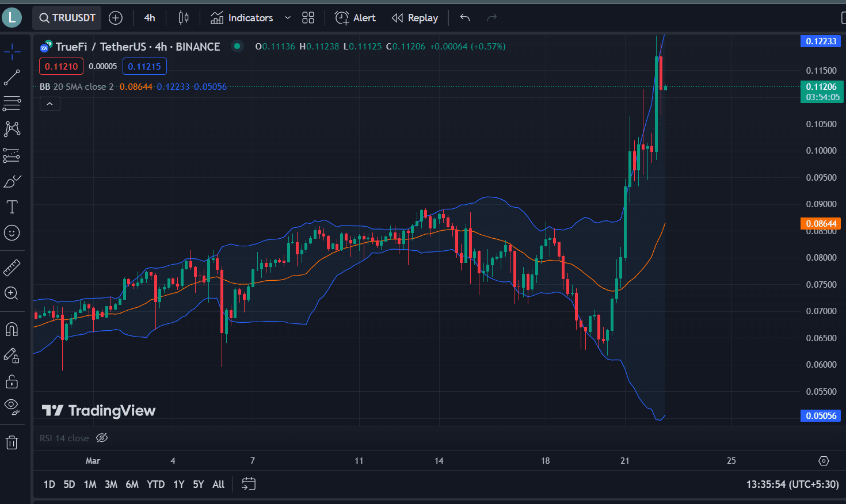Open the Remove drawings trash tool
This screenshot has height=504, width=846.
[x=12, y=442]
